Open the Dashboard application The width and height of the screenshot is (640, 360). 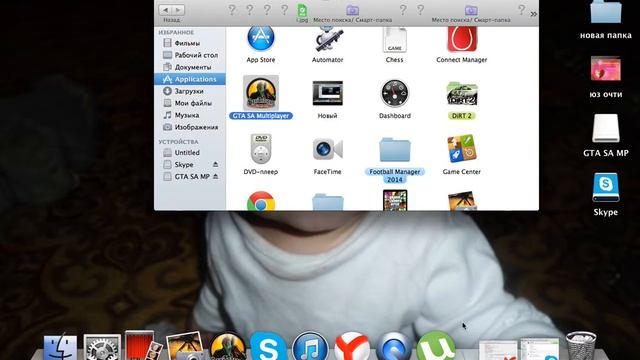pyautogui.click(x=394, y=93)
